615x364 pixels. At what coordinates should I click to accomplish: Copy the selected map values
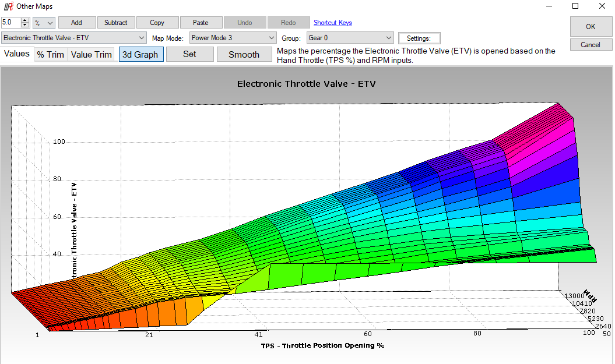(157, 23)
